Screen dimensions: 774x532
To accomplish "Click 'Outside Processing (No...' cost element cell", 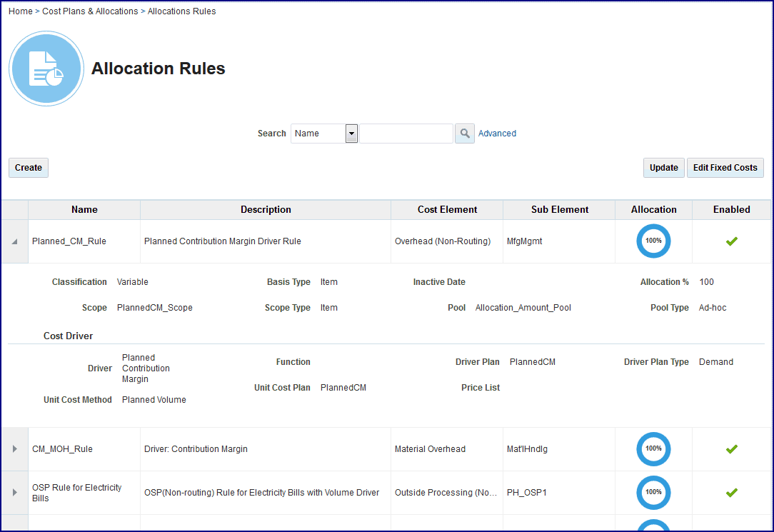I will coord(446,493).
